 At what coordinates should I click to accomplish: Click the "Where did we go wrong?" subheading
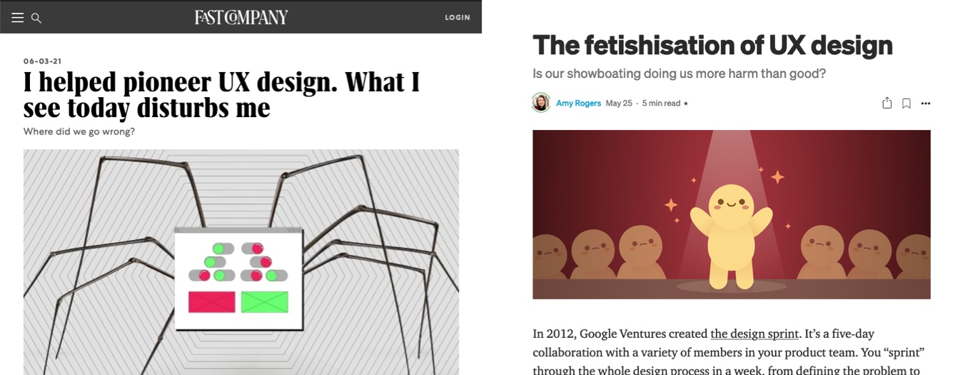pos(79,131)
